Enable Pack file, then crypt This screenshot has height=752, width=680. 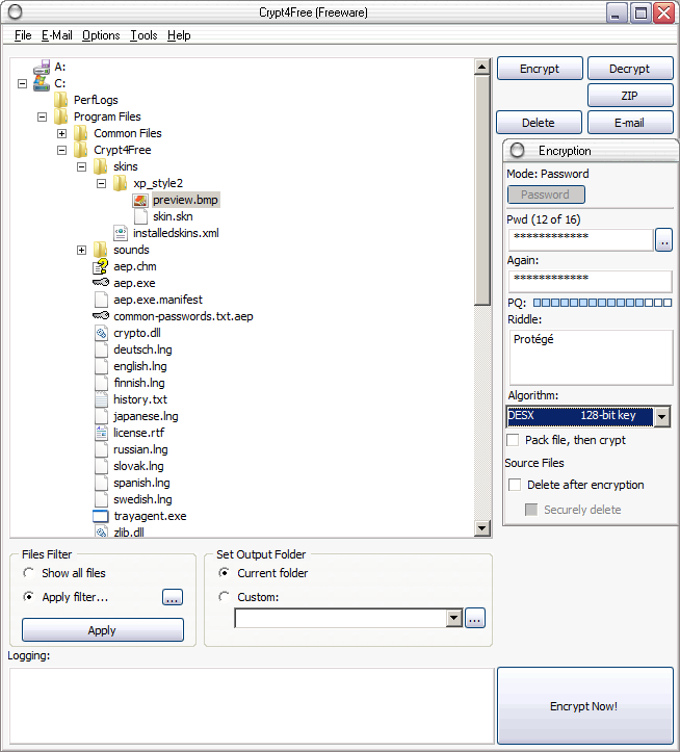[x=513, y=440]
